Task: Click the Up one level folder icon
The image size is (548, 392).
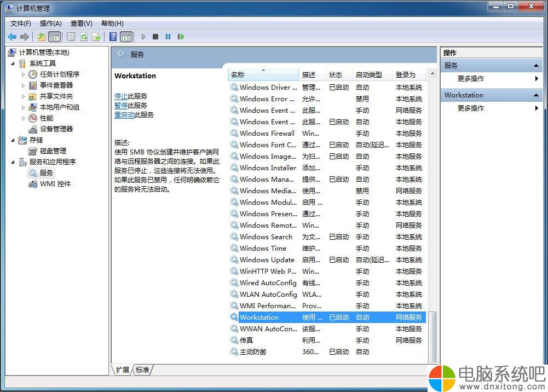Action: (42, 37)
